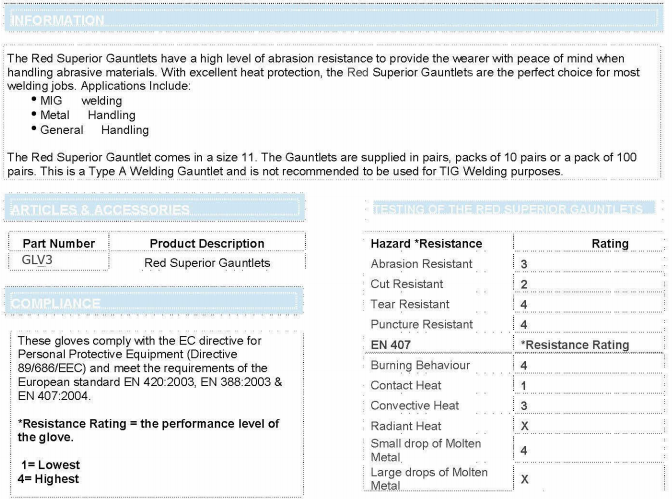Viewport: 672px width, 499px height.
Task: Select the Red Superior Gauntlets description cell
Action: tap(207, 263)
